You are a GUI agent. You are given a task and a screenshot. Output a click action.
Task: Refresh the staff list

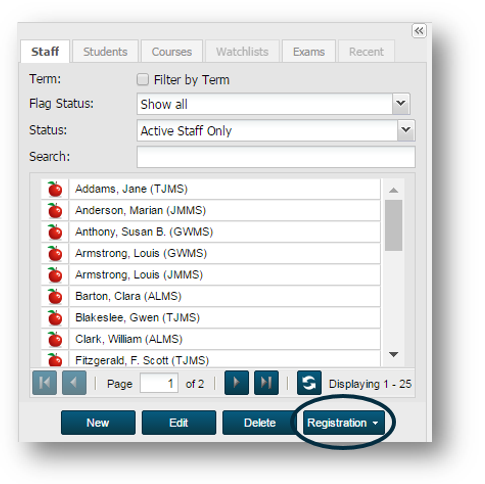(x=309, y=383)
